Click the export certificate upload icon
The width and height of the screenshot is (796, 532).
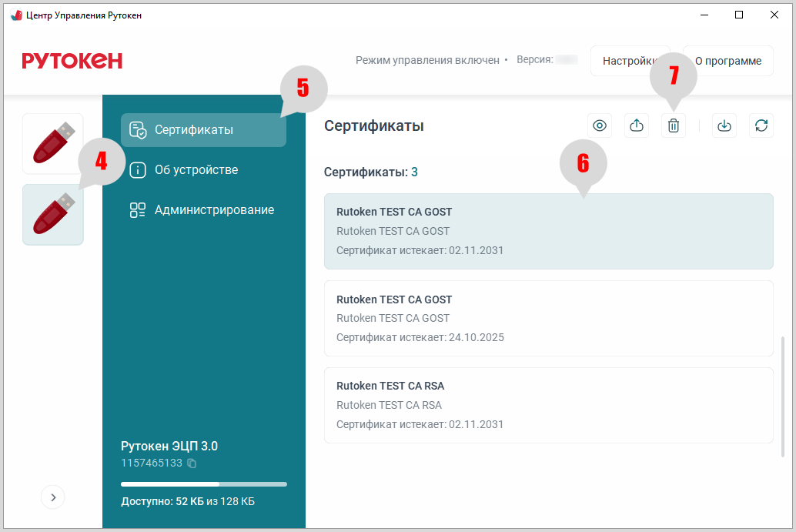pyautogui.click(x=637, y=126)
